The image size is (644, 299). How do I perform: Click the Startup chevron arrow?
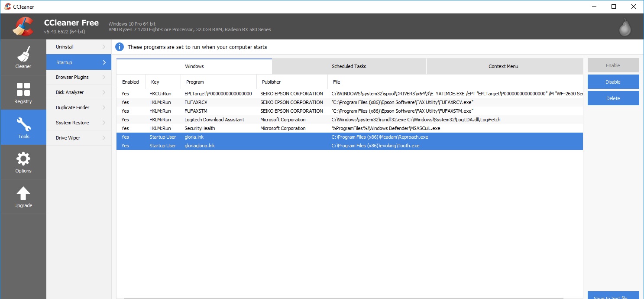pos(104,62)
